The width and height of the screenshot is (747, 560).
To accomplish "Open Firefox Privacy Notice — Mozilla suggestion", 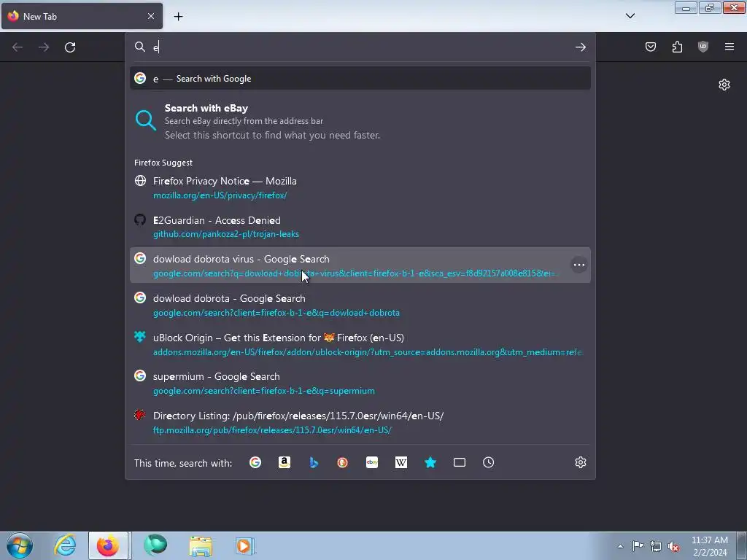I will (360, 187).
